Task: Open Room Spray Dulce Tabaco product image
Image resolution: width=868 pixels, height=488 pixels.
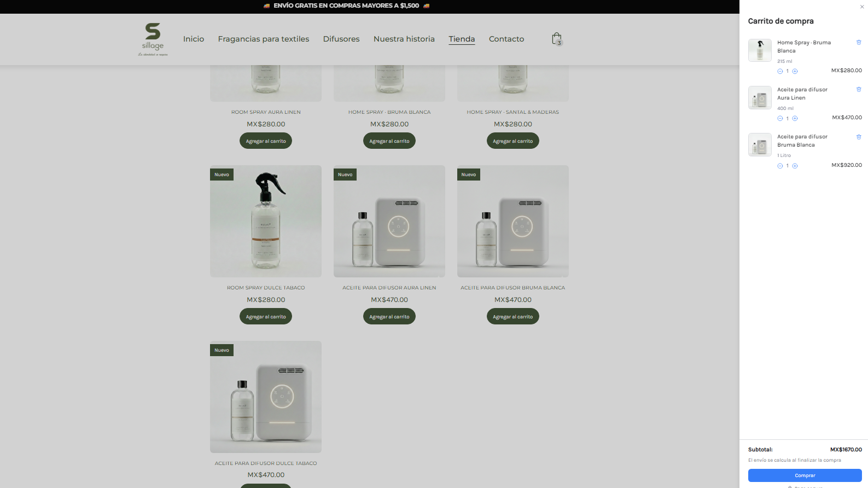Action: pyautogui.click(x=266, y=222)
